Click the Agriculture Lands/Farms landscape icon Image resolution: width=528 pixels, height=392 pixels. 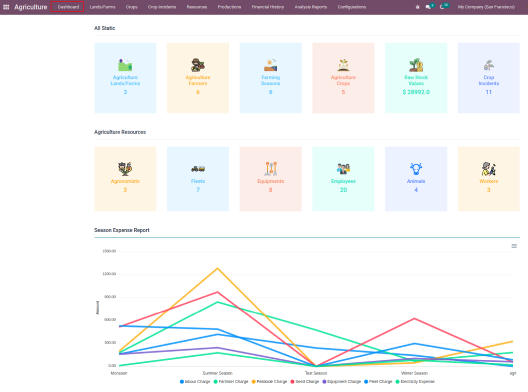(x=125, y=65)
